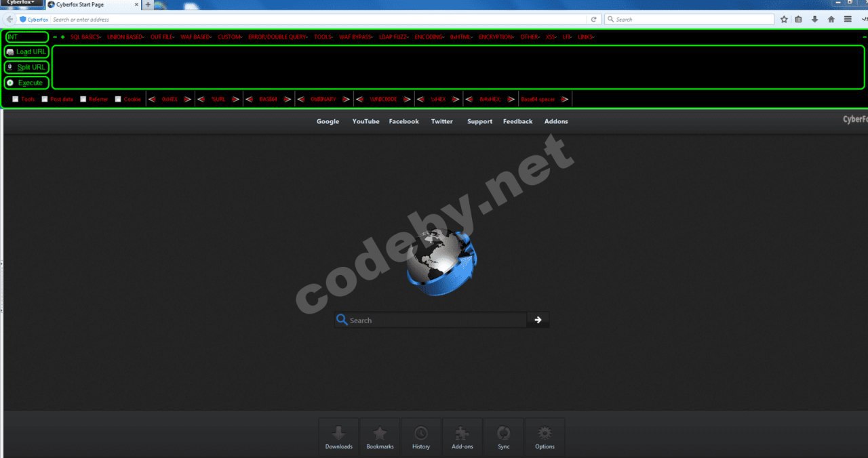Expand the ERROR/DOUBLE QUERY dropdown
868x458 pixels.
coord(278,37)
